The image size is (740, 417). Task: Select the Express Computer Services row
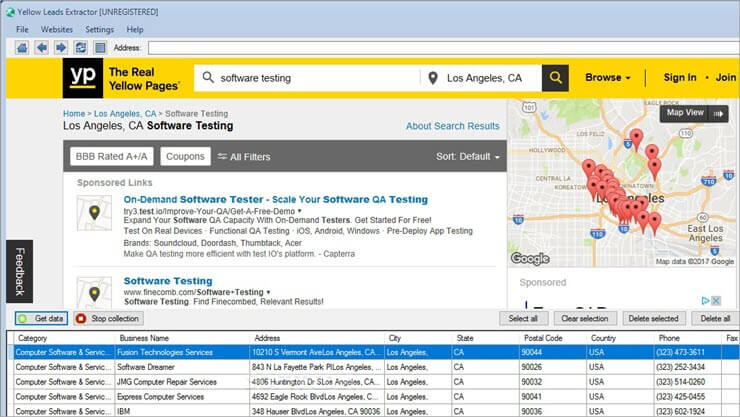pyautogui.click(x=374, y=397)
